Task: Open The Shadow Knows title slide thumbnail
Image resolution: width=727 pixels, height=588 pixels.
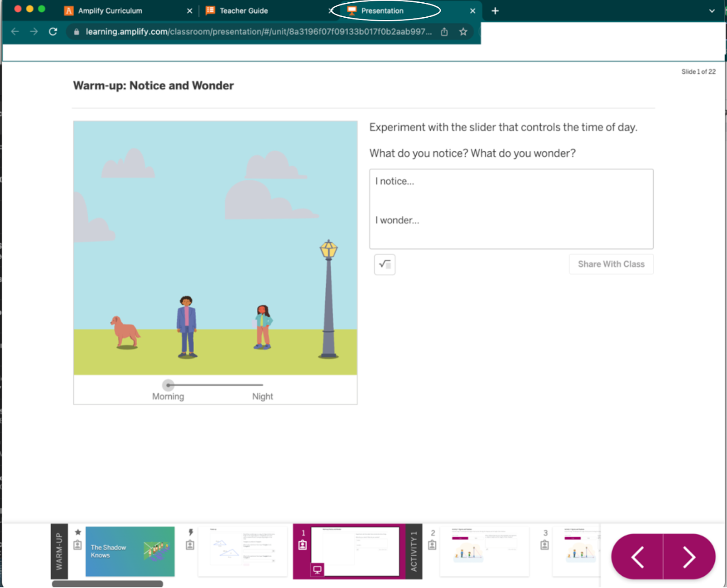Action: (x=130, y=552)
